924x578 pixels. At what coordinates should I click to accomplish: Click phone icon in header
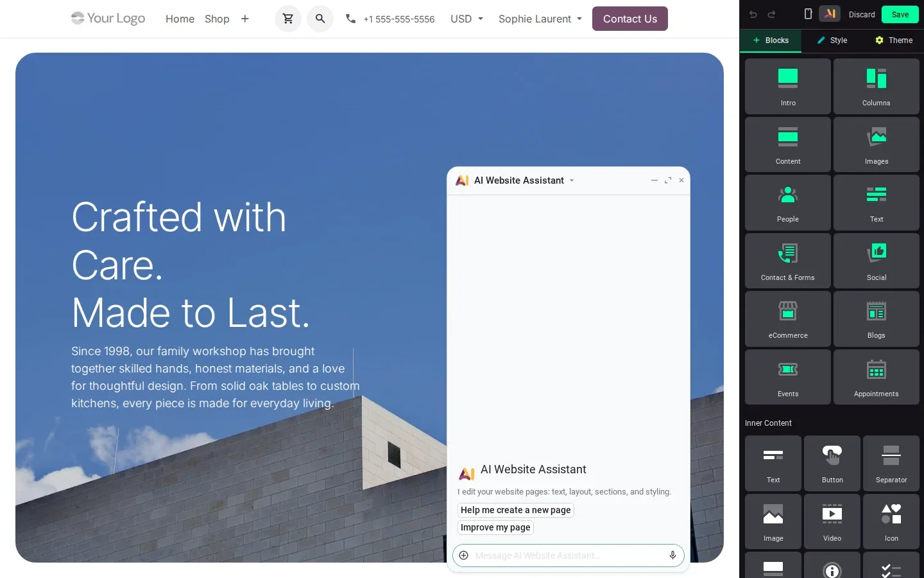coord(350,19)
